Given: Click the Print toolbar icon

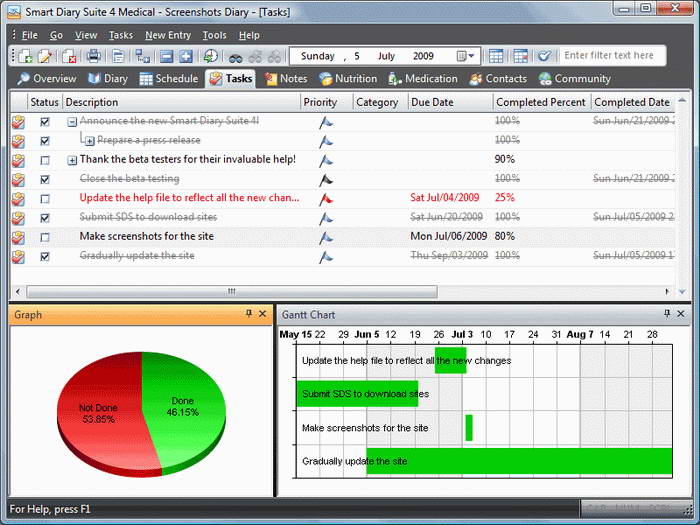Looking at the screenshot, I should click(x=93, y=56).
